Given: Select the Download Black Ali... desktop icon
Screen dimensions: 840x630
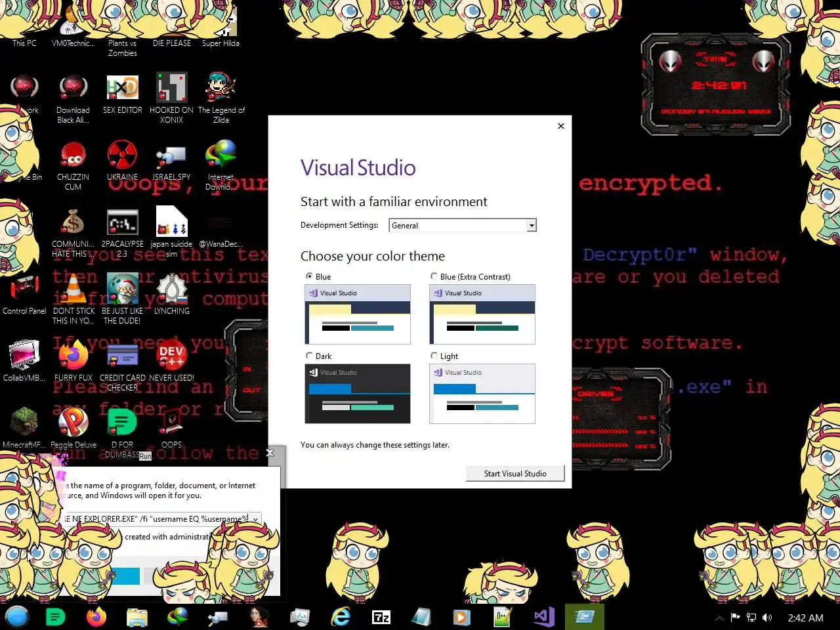Looking at the screenshot, I should tap(73, 98).
